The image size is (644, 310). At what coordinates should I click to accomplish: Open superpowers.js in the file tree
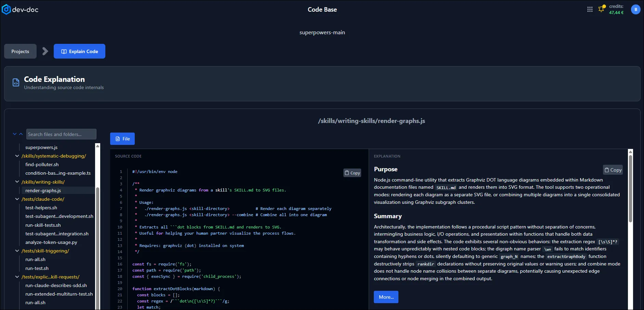tap(41, 147)
